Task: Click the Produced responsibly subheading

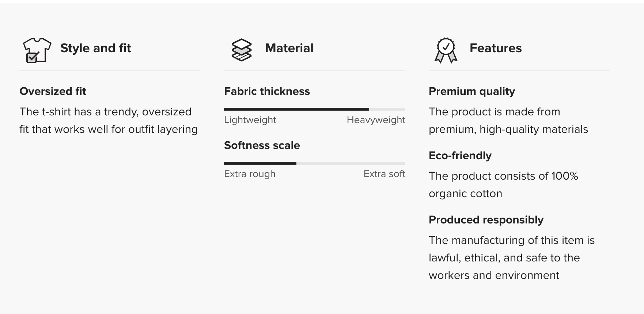Action: tap(486, 220)
